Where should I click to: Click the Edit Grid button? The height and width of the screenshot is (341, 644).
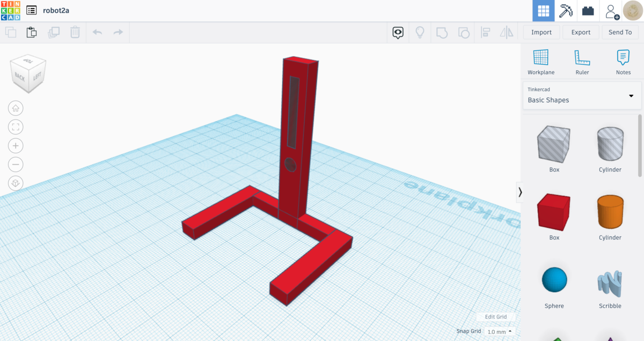(495, 317)
